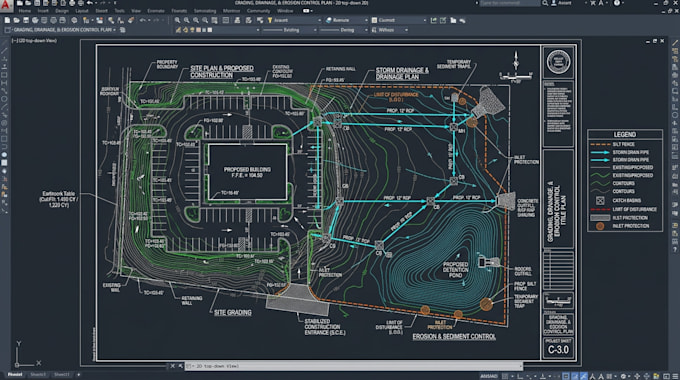Open the Community menu
680x380 pixels.
[258, 11]
